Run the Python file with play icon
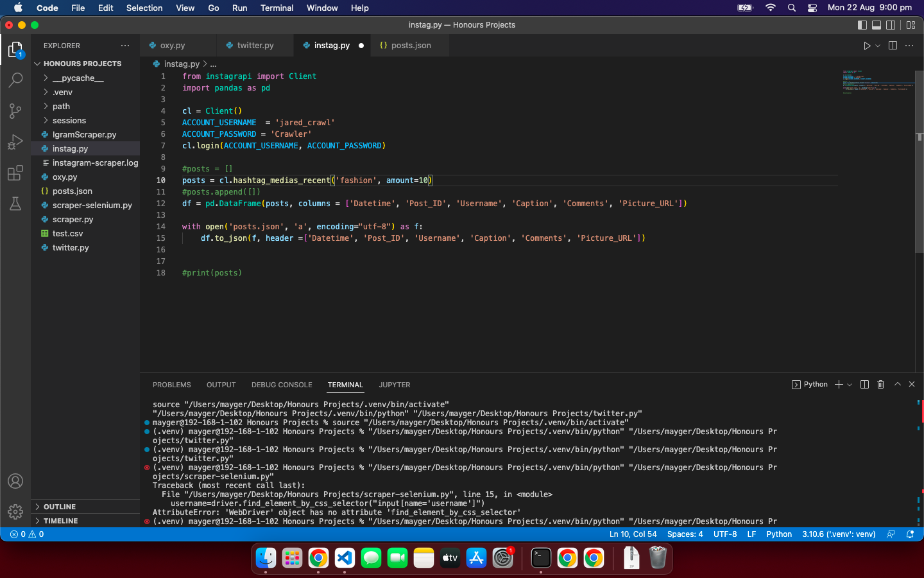Image resolution: width=924 pixels, height=578 pixels. coord(867,46)
